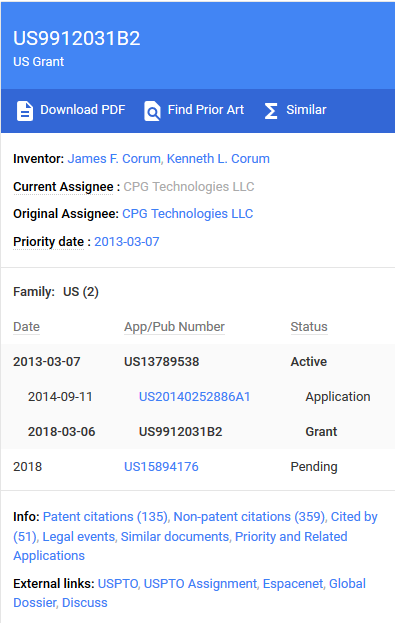
Task: Click the Active status cell
Action: 308,362
